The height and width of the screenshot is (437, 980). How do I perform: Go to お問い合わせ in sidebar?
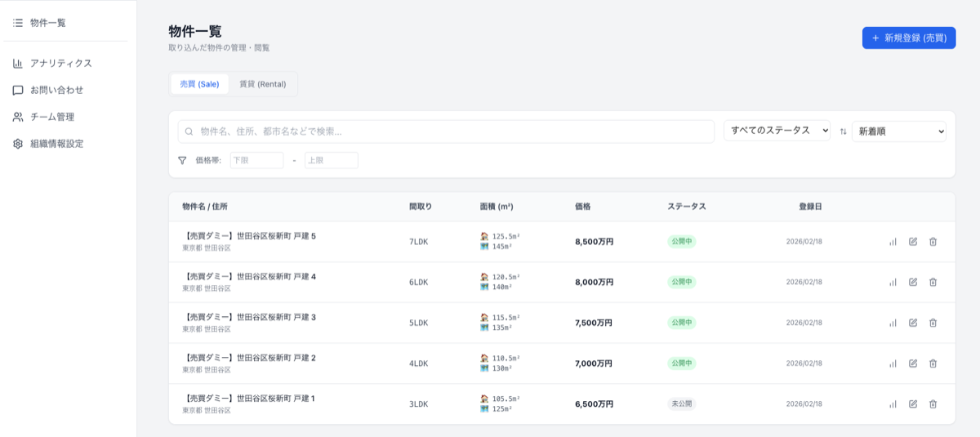click(x=56, y=90)
